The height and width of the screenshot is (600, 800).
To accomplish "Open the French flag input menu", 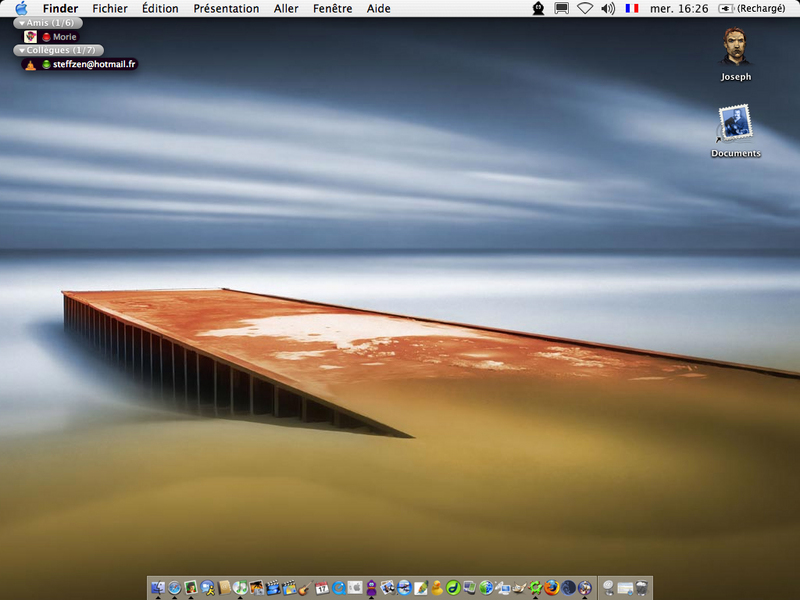I will 632,8.
